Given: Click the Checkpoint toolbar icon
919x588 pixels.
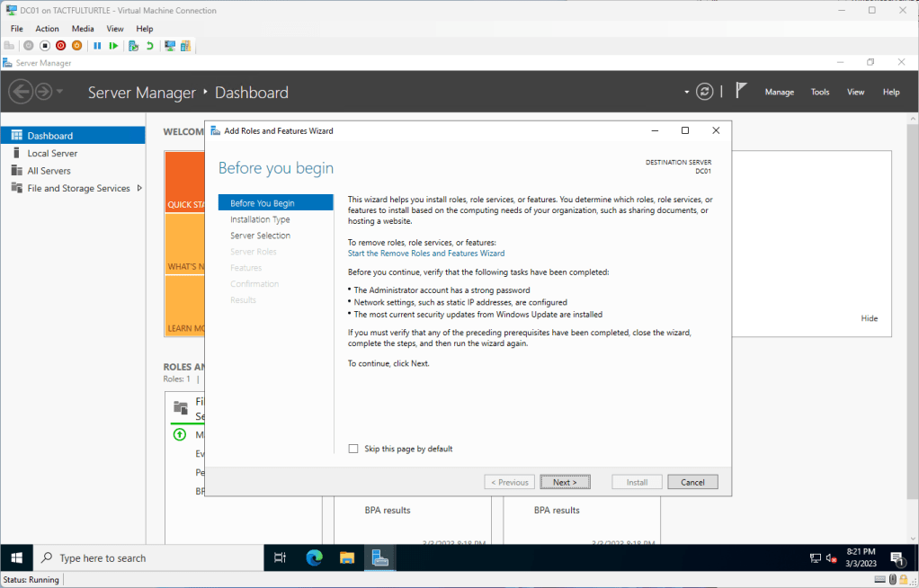Looking at the screenshot, I should (x=133, y=46).
